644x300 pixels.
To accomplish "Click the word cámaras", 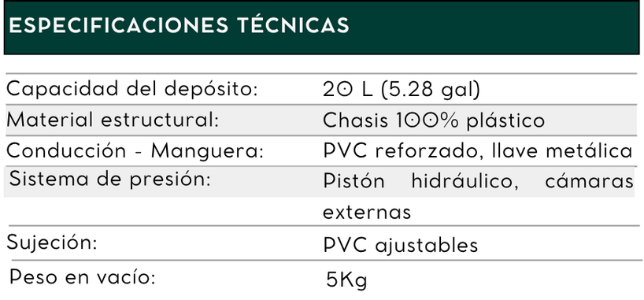I will point(590,181).
